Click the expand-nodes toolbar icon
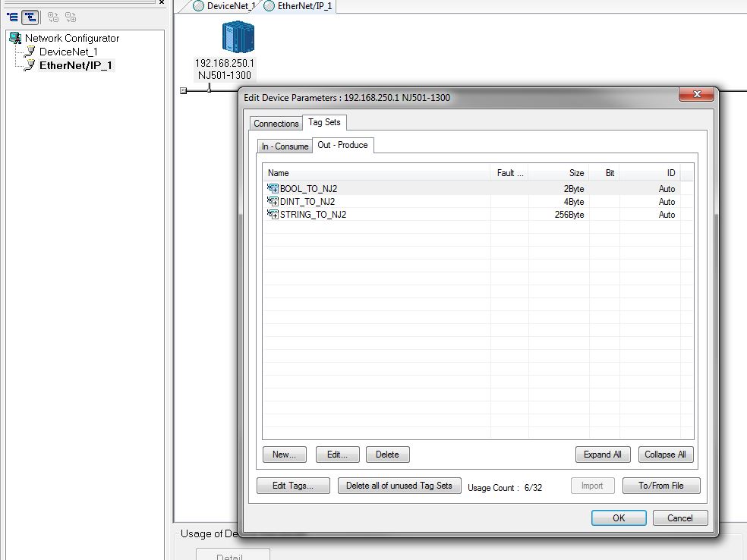Image resolution: width=747 pixels, height=560 pixels. tap(52, 16)
